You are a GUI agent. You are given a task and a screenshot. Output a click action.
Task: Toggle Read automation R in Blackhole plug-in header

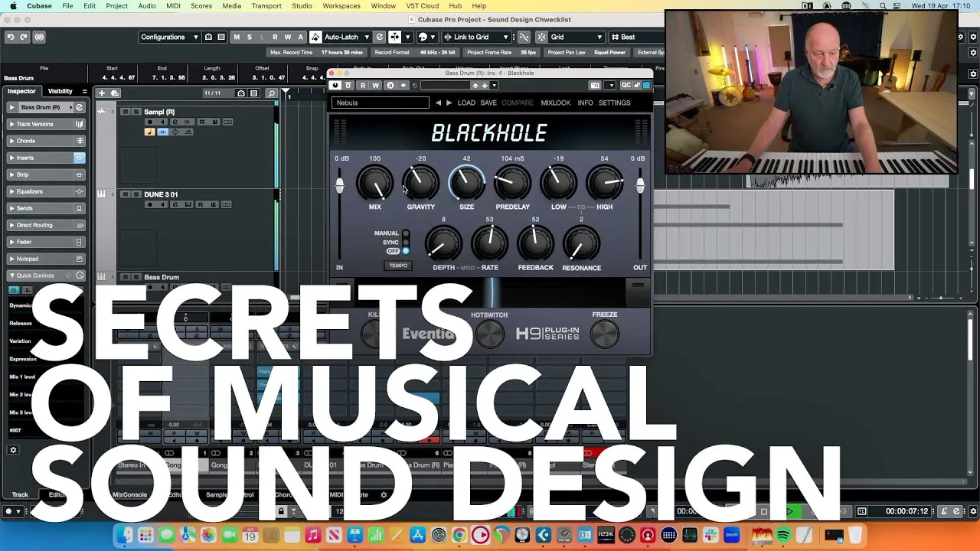(363, 85)
